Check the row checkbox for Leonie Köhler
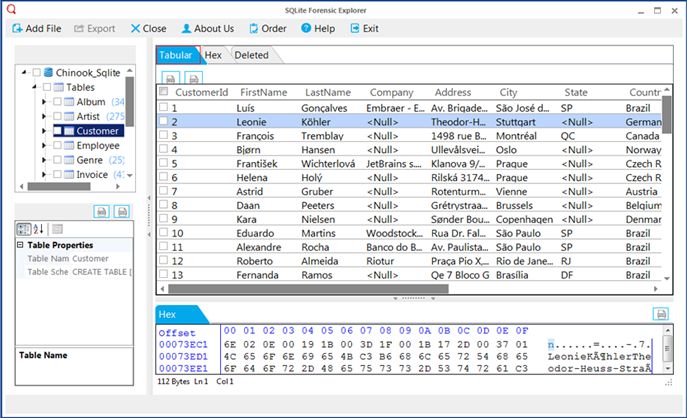687x418 pixels. 163,120
